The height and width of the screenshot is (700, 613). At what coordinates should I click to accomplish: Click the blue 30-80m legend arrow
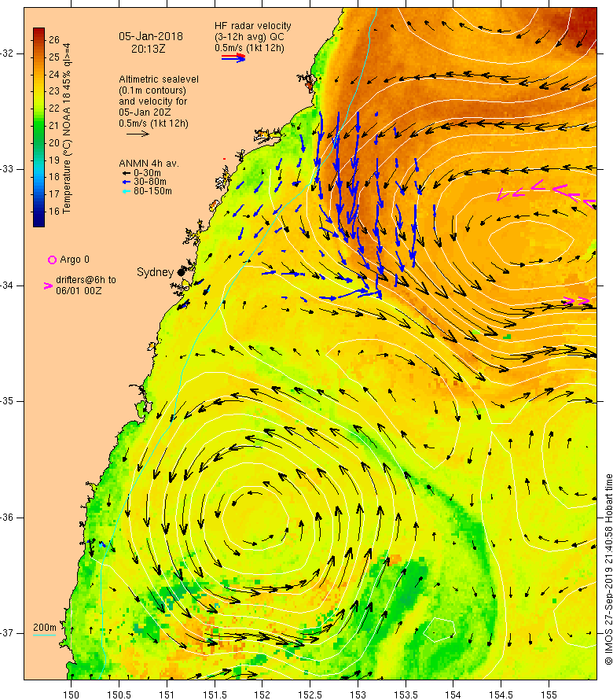pyautogui.click(x=127, y=182)
